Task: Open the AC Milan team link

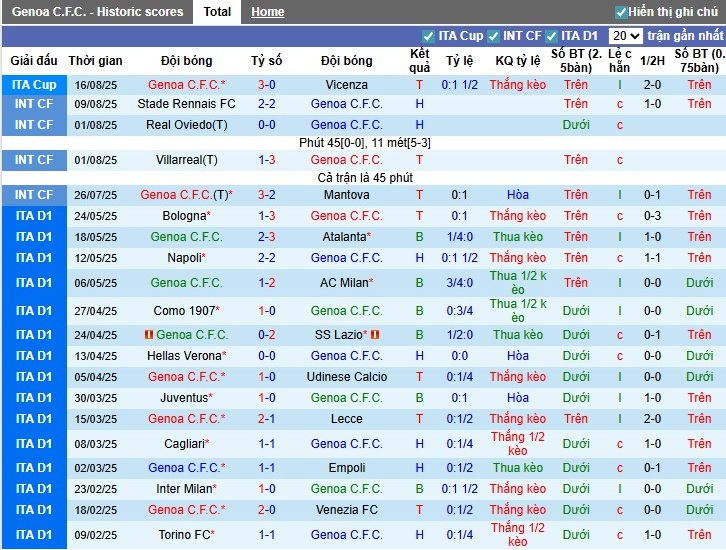Action: (345, 283)
